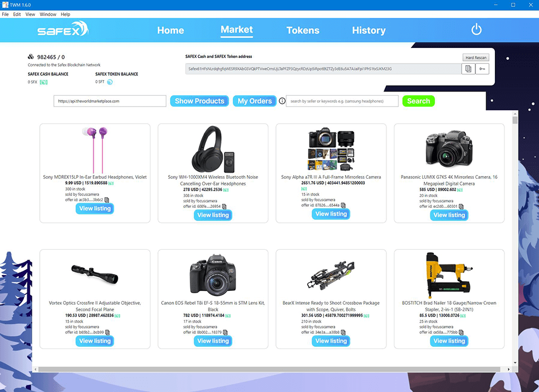The width and height of the screenshot is (539, 392).
Task: Copy the SAFEX wallet address icon
Action: [468, 68]
